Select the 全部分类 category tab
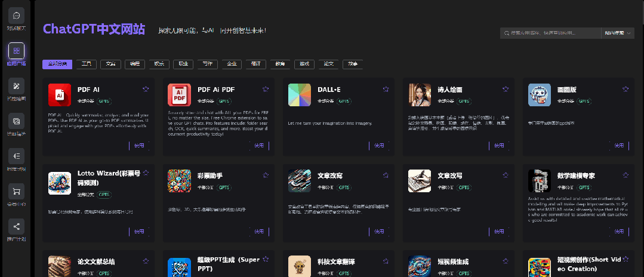The width and height of the screenshot is (644, 277). coord(57,64)
